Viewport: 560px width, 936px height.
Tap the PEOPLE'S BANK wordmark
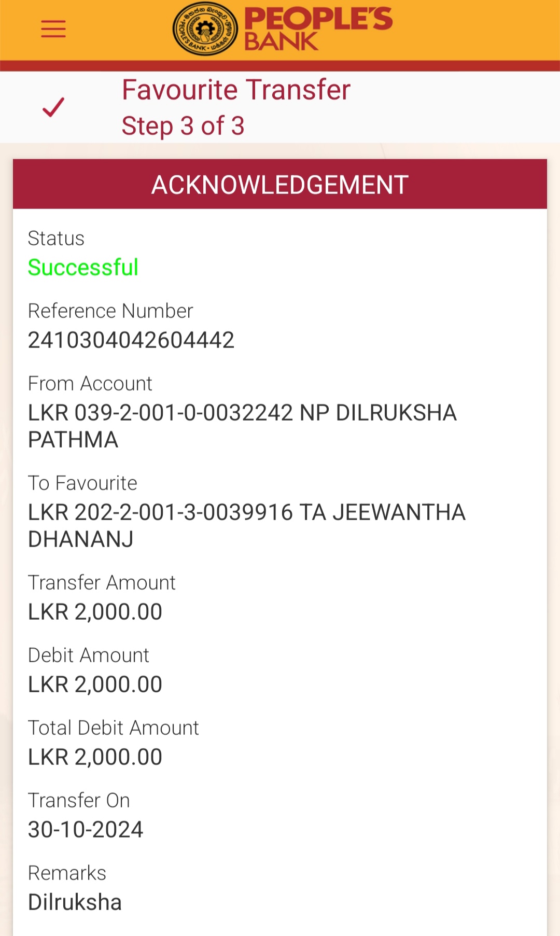point(318,29)
